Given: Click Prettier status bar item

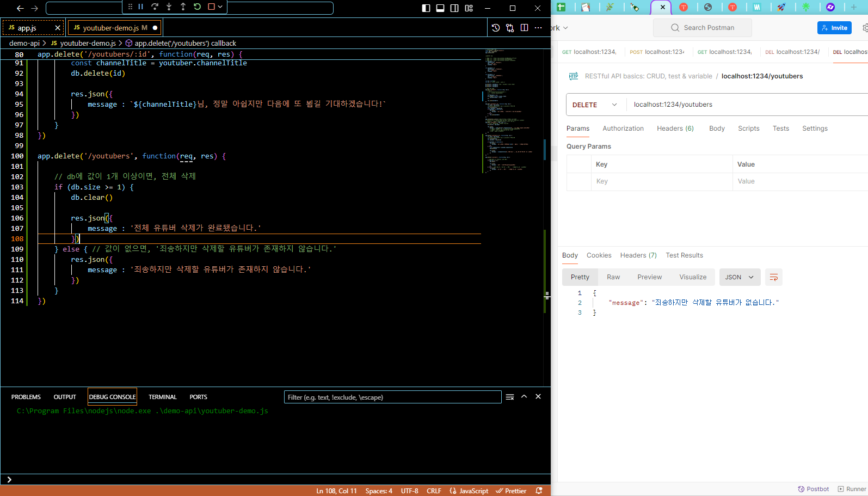Looking at the screenshot, I should pos(512,491).
